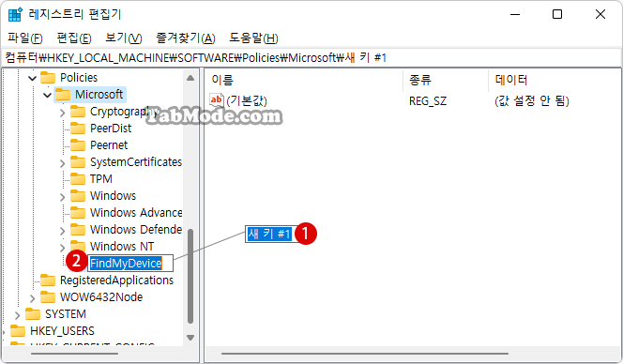Select the Windows NT key label

[122, 247]
